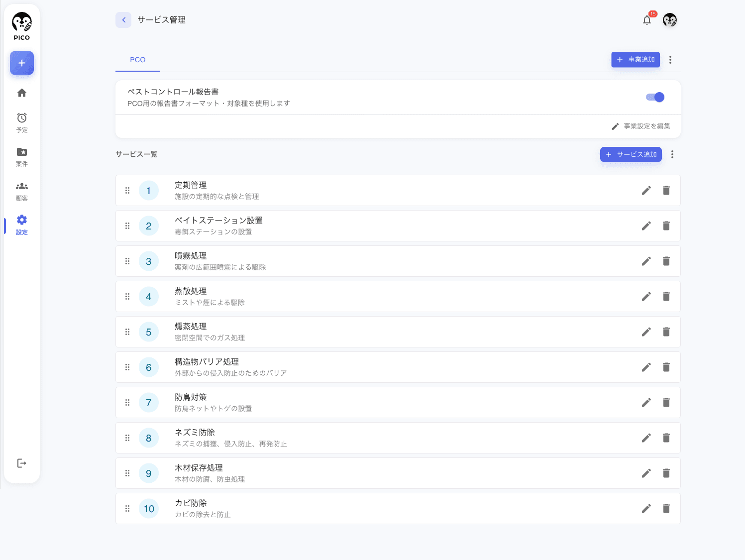Click the ベイトステーション設置 service title
This screenshot has width=745, height=560.
click(218, 221)
